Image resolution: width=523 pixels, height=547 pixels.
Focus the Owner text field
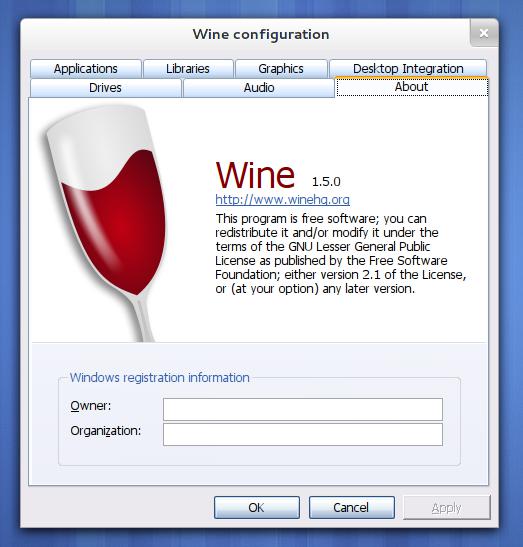pyautogui.click(x=303, y=409)
